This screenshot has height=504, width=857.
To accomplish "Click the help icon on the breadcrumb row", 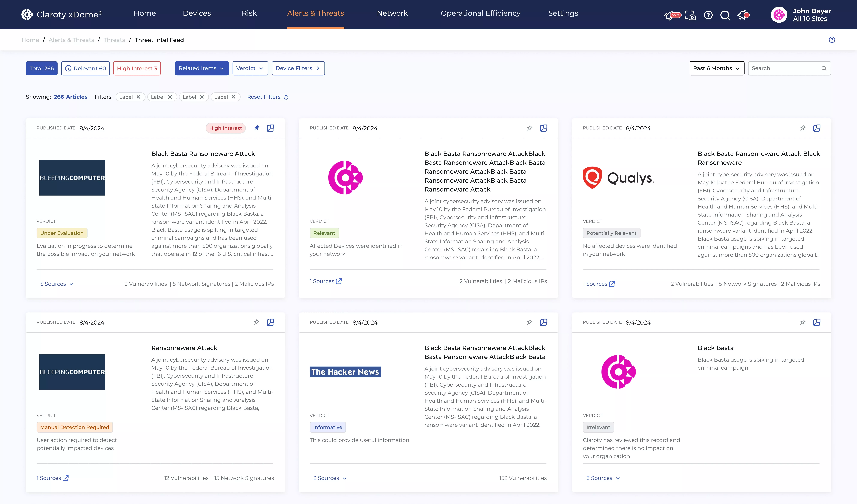I will (x=832, y=40).
